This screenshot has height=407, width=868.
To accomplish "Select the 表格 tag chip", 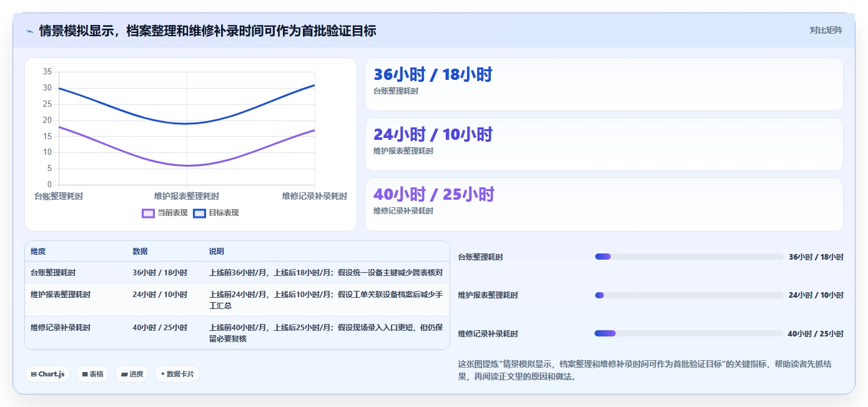I will tap(92, 374).
